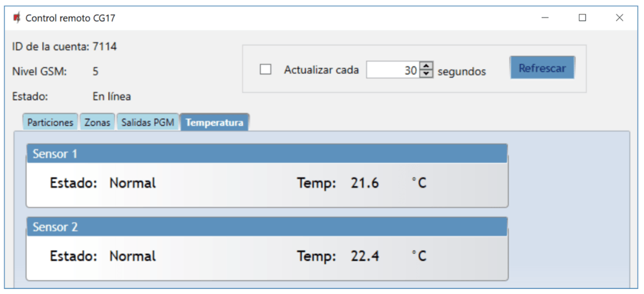The height and width of the screenshot is (294, 644).
Task: Increase refresh interval with up arrow
Action: pos(426,66)
